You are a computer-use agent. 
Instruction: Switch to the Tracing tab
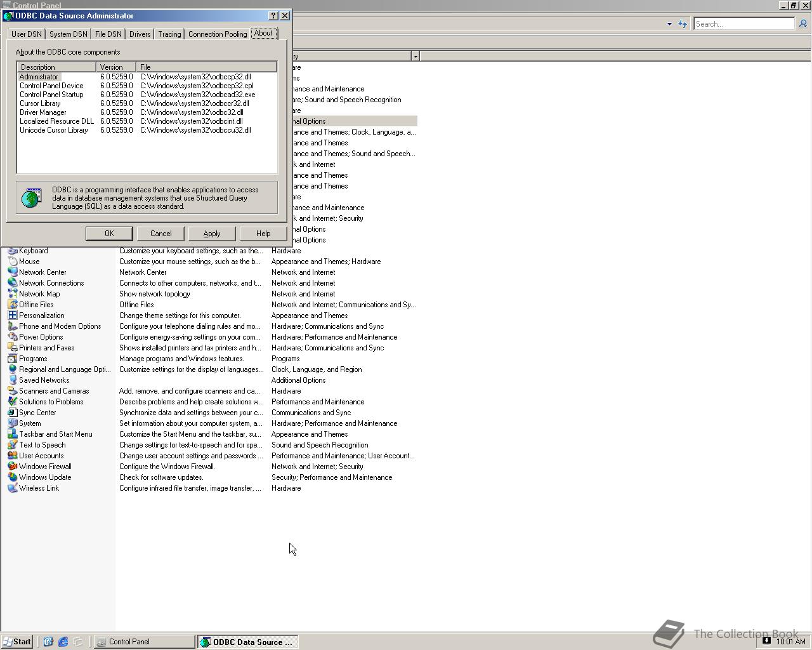(x=169, y=34)
